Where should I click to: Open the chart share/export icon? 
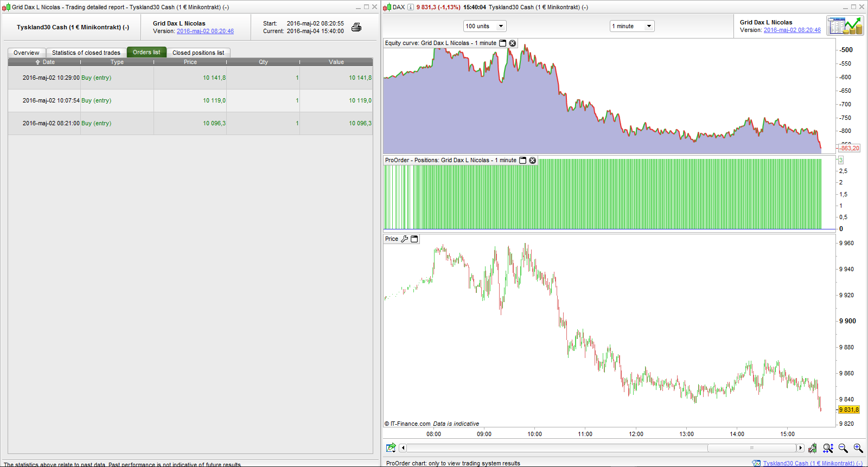tap(391, 448)
